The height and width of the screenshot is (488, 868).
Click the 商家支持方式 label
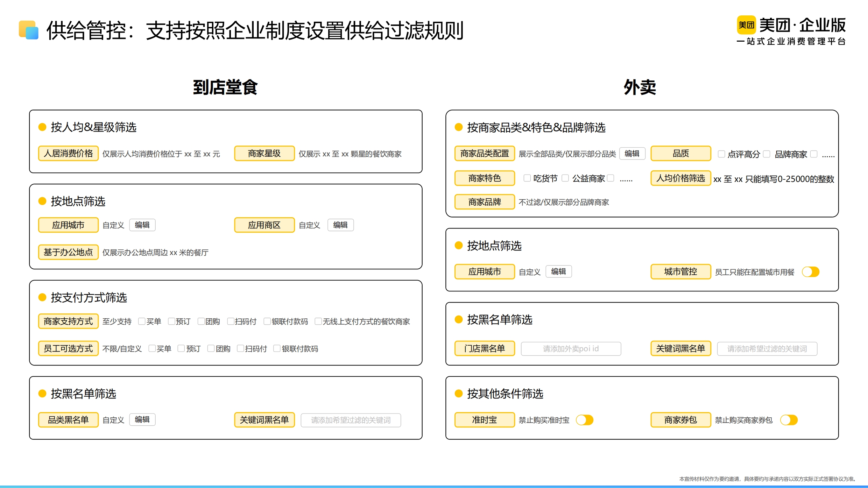(68, 321)
